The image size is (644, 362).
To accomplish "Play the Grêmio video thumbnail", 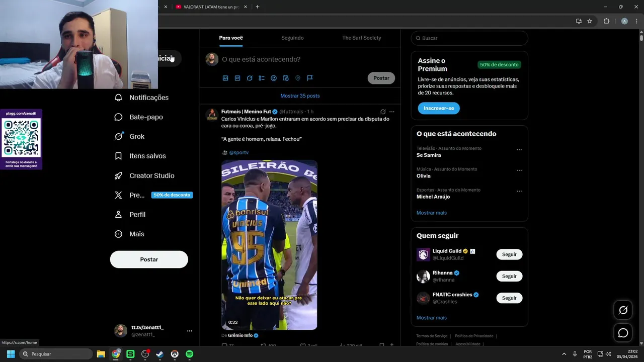I will (x=269, y=245).
